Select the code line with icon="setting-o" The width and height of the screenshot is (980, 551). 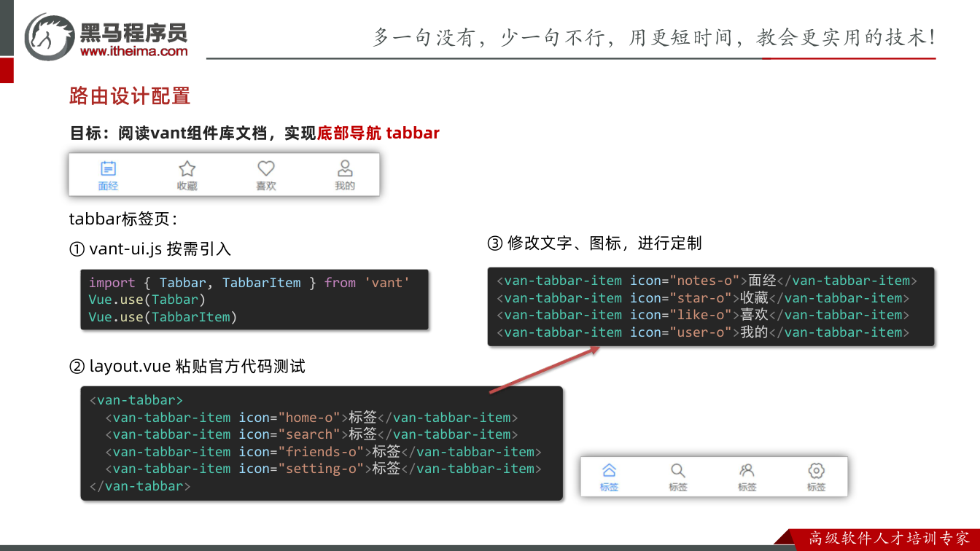pos(324,469)
